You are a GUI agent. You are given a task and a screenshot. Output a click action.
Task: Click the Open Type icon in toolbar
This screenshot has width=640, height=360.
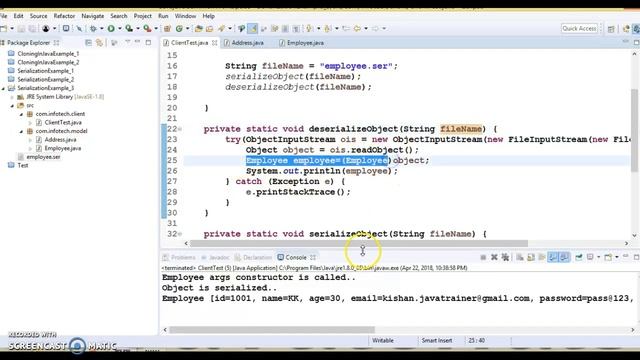(x=199, y=29)
